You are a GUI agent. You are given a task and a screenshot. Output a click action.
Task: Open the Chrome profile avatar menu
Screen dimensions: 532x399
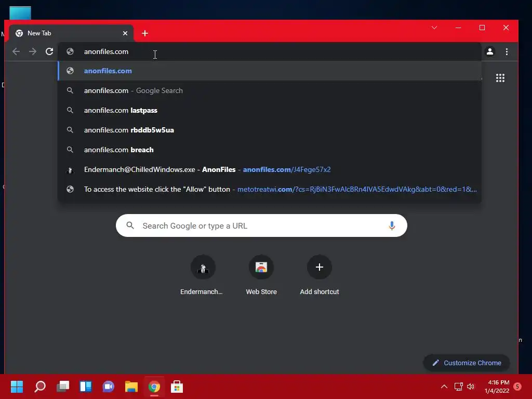[x=490, y=51]
